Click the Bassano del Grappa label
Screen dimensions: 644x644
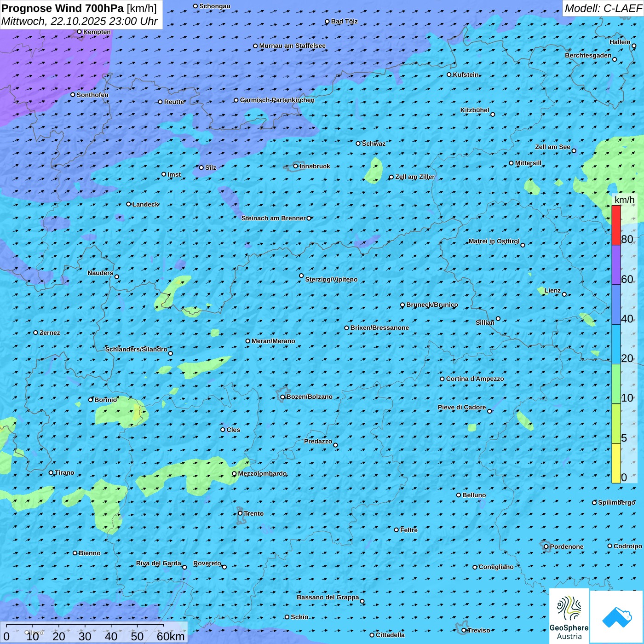(328, 597)
